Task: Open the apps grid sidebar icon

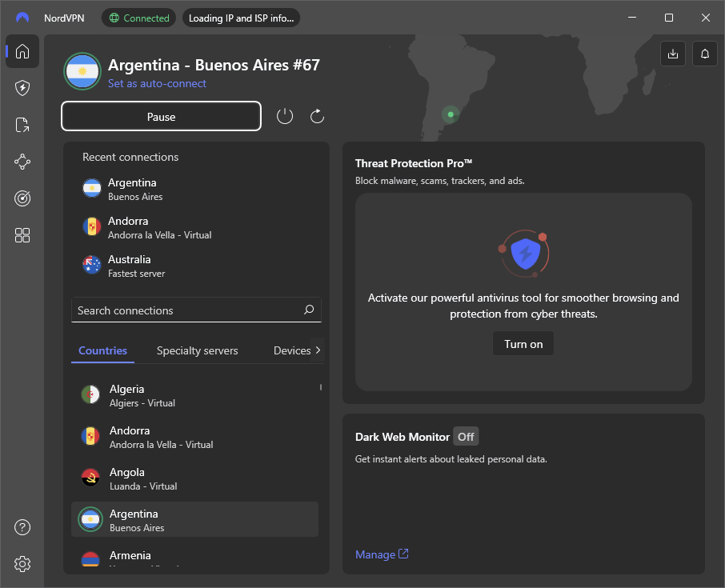Action: click(22, 235)
